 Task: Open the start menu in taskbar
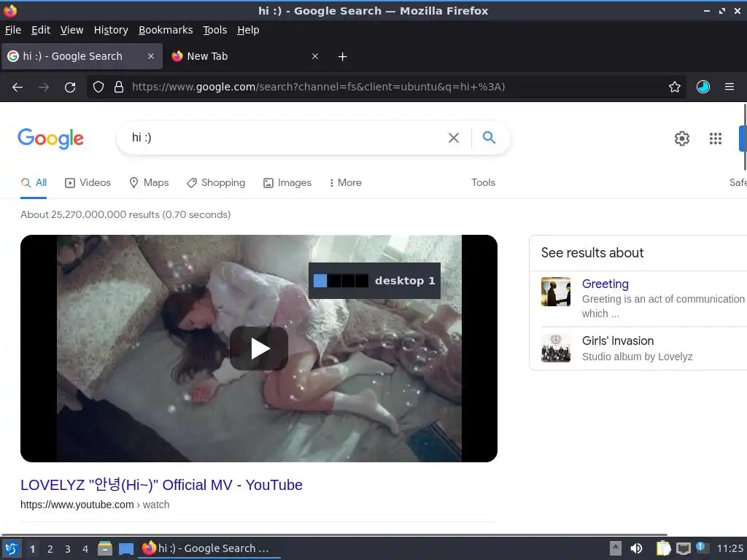(12, 548)
